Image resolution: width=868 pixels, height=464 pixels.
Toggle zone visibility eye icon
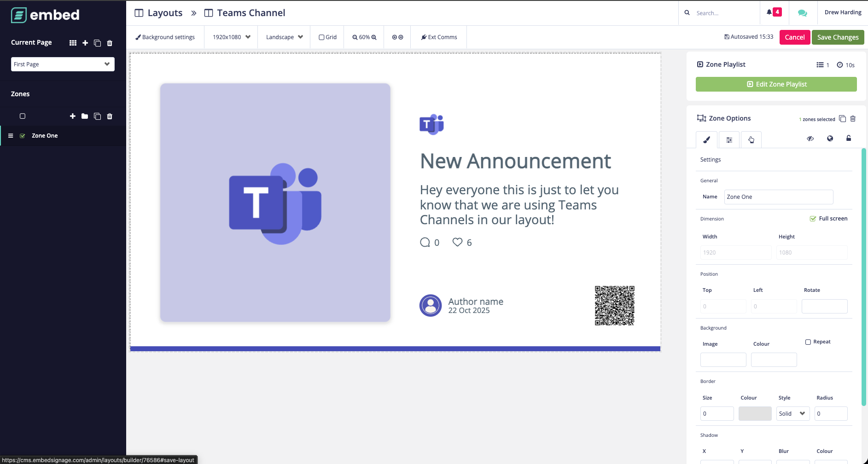coord(810,139)
